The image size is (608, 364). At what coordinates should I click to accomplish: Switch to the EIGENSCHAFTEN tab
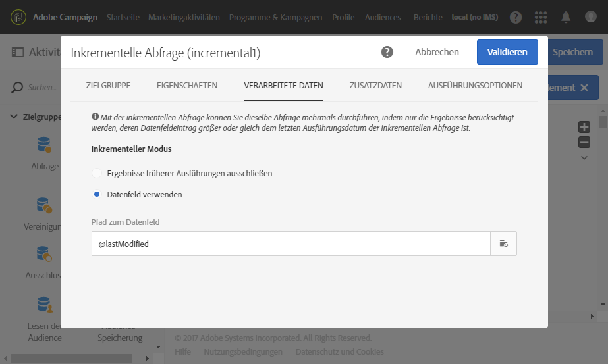[x=187, y=86]
